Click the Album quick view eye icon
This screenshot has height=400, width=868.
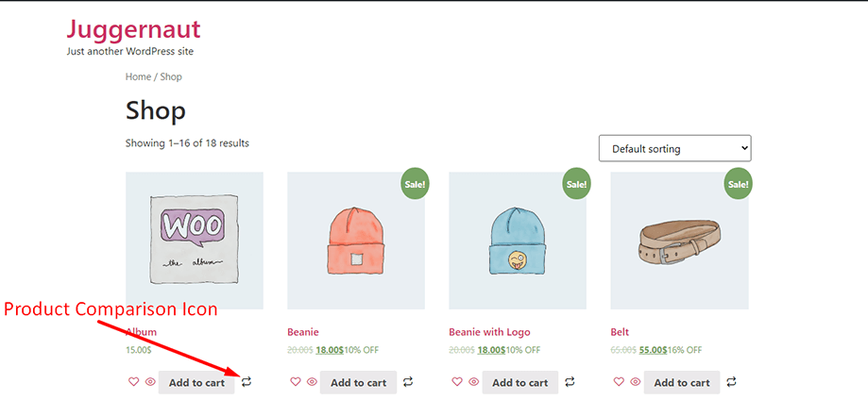click(x=149, y=382)
